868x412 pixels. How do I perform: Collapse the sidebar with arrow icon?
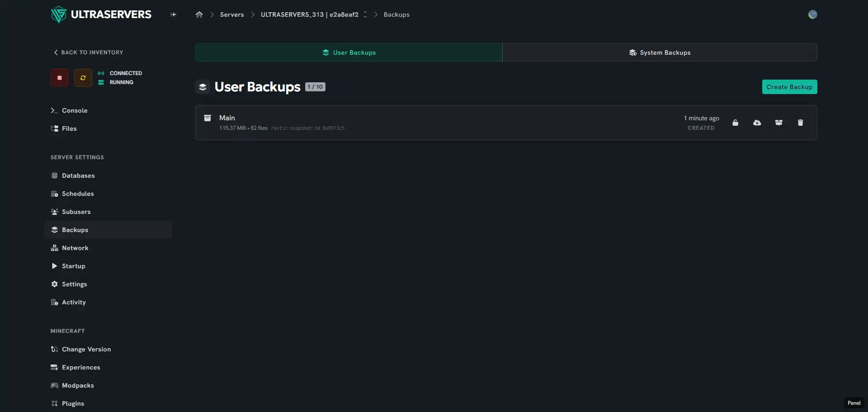tap(174, 14)
